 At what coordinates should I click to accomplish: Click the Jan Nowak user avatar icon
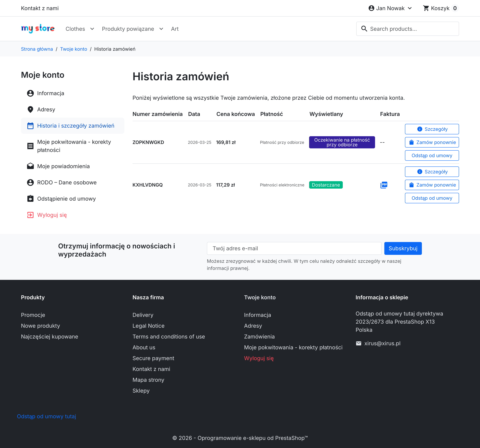pyautogui.click(x=371, y=8)
